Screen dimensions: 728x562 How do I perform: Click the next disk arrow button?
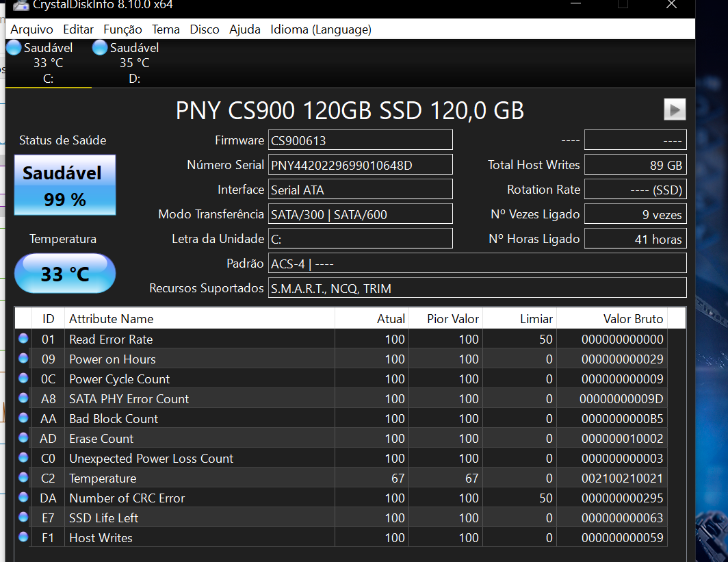click(675, 110)
